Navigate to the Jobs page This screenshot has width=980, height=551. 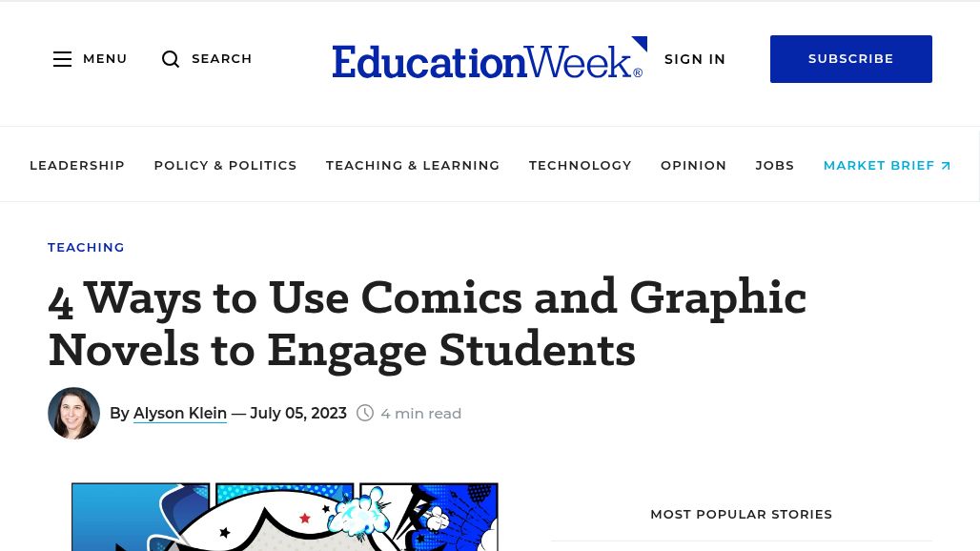[x=774, y=165]
